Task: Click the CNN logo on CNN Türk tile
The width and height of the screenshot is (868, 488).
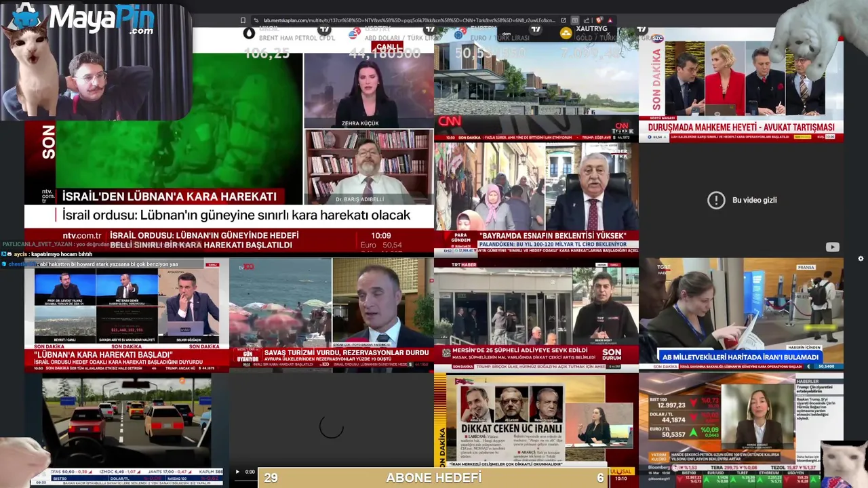Action: [x=450, y=121]
